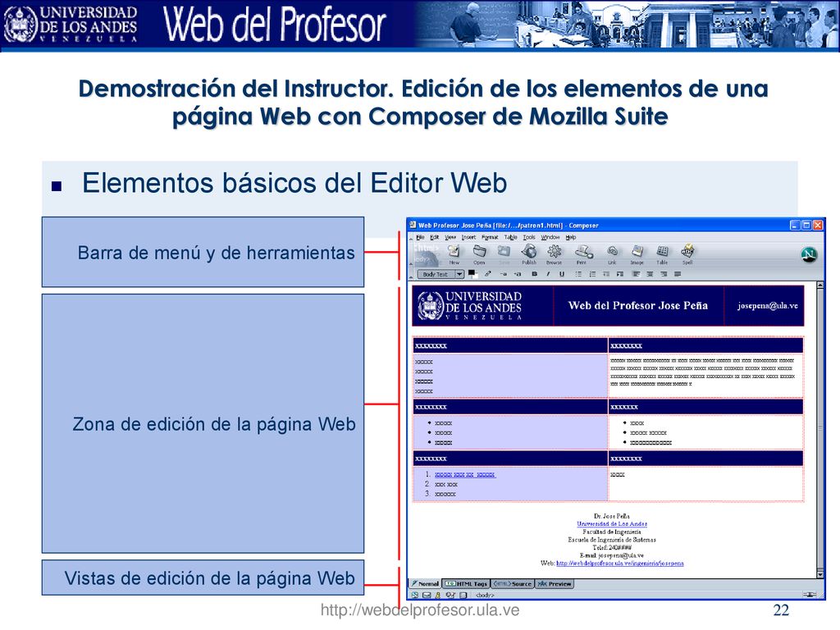Toggle italic formatting in Composer
Viewport: 840px width, 630px height.
548,274
